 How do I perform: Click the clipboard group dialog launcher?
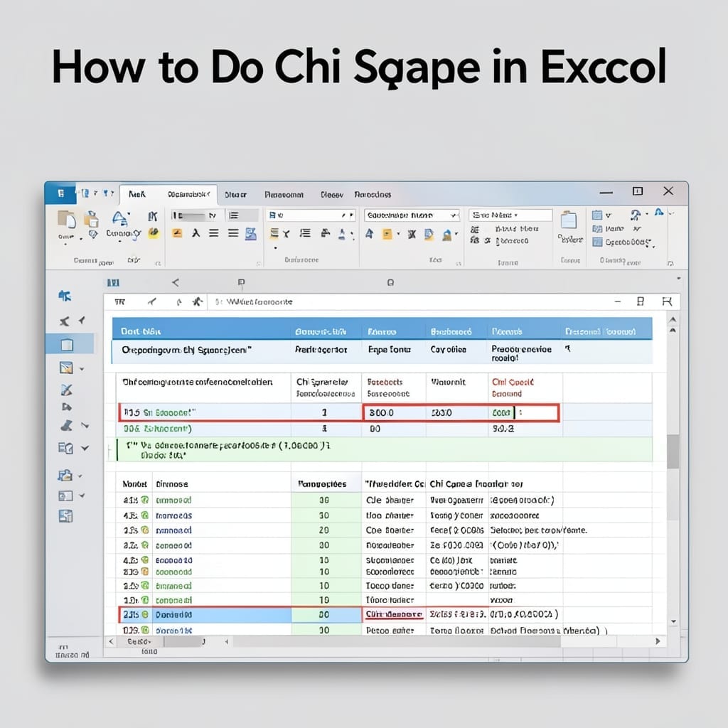pyautogui.click(x=158, y=263)
